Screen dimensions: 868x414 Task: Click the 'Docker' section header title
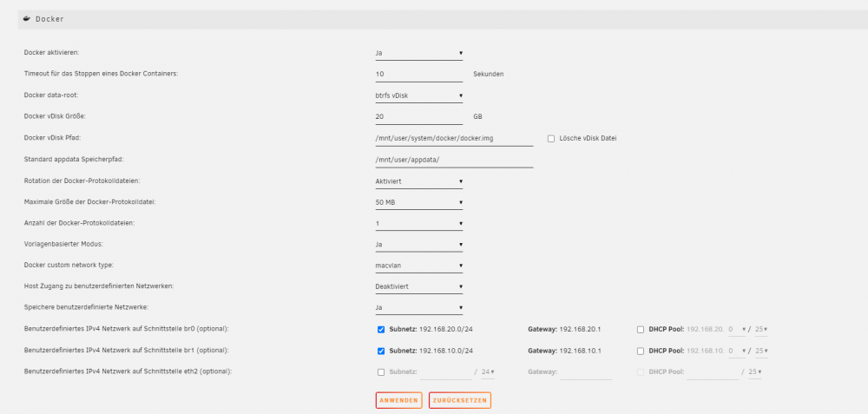pos(49,19)
